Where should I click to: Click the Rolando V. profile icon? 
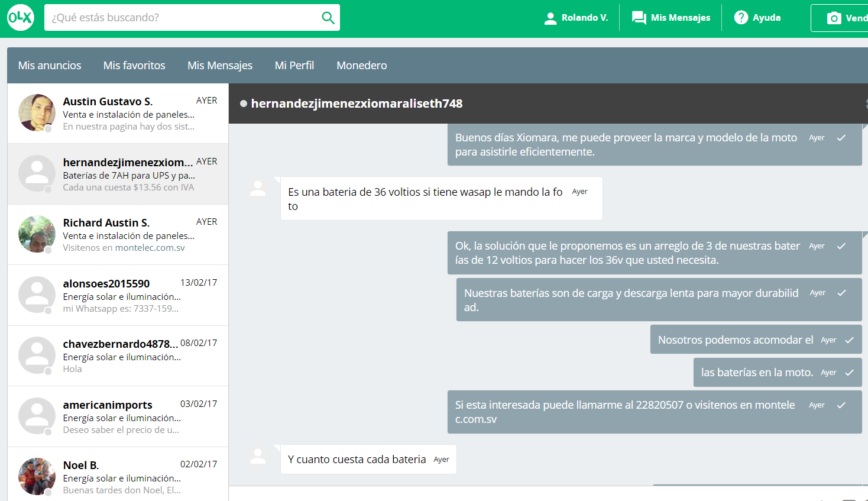pyautogui.click(x=550, y=18)
